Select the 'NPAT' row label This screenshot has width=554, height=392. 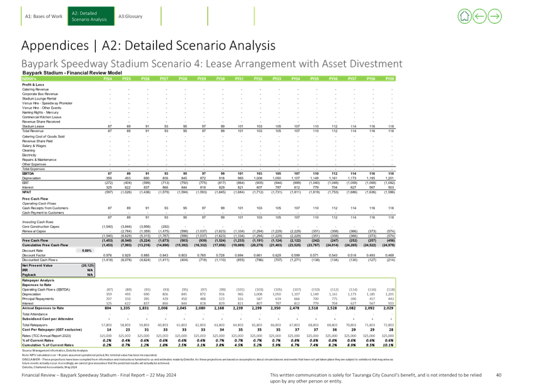click(26, 192)
